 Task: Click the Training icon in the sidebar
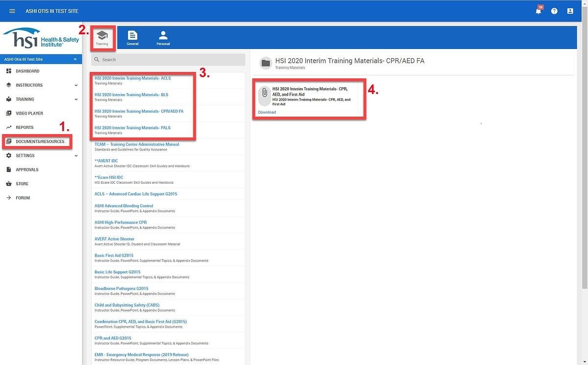[x=9, y=99]
